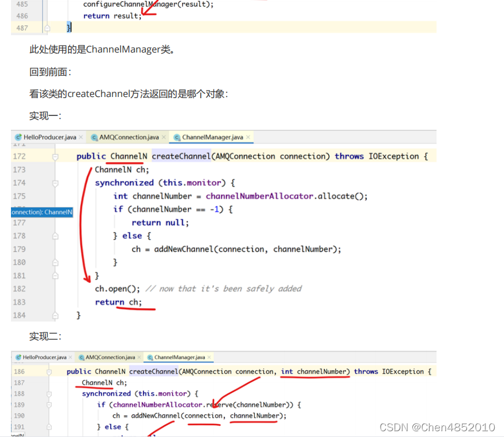Viewport: 504px width, 437px height.
Task: Open AMQConnection.java tab in lower editor
Action: 110,357
